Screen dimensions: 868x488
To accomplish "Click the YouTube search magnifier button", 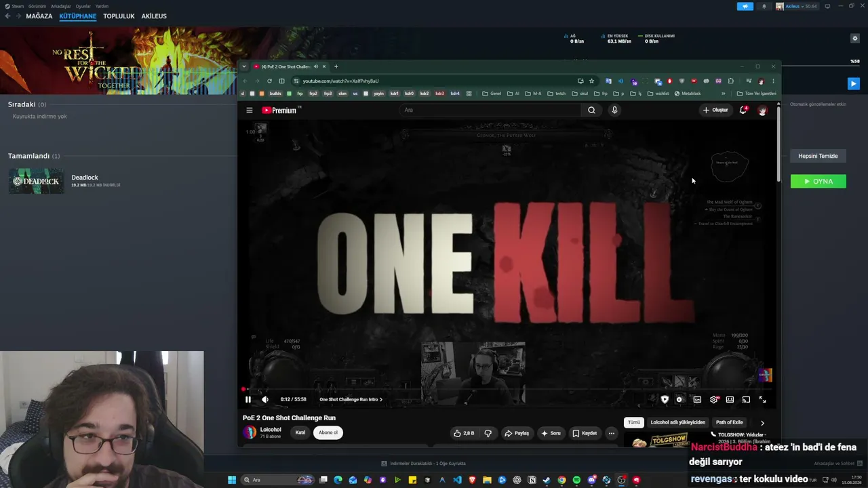I will pos(592,110).
